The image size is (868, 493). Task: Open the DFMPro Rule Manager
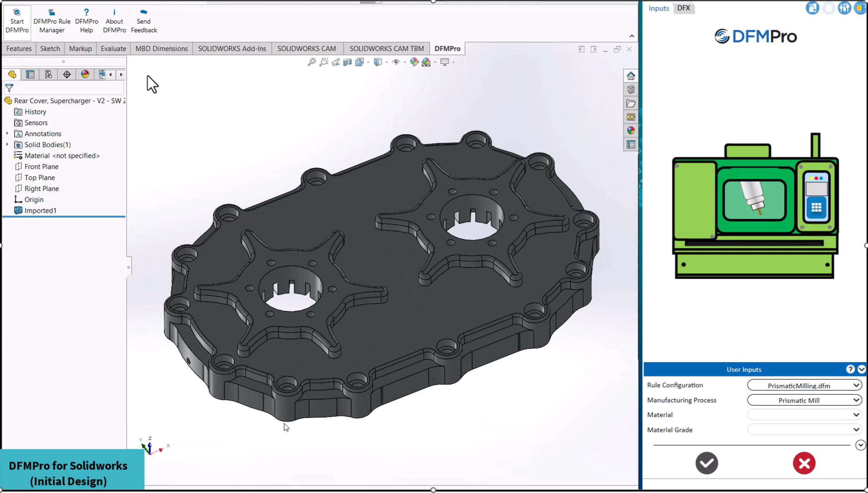[x=52, y=21]
